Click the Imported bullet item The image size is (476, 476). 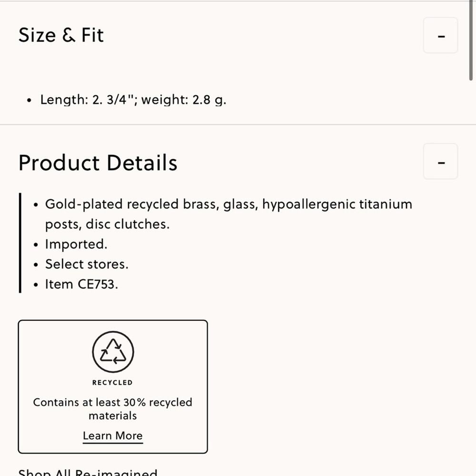click(x=76, y=244)
